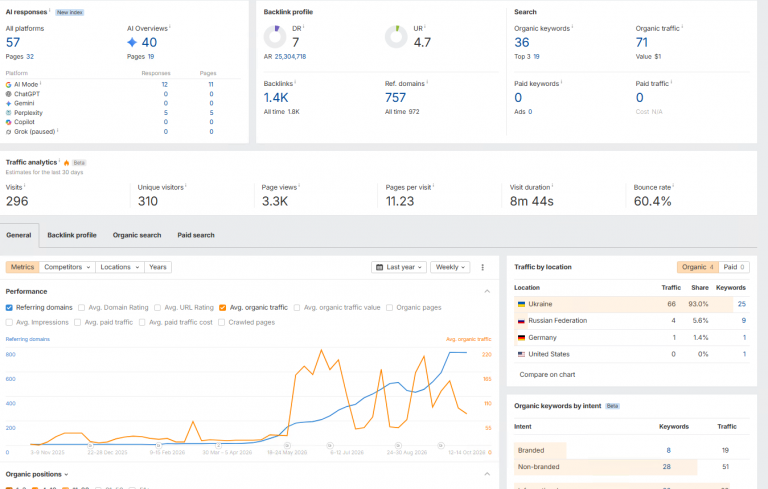The height and width of the screenshot is (489, 768).
Task: Select the Years view button
Action: [x=158, y=267]
